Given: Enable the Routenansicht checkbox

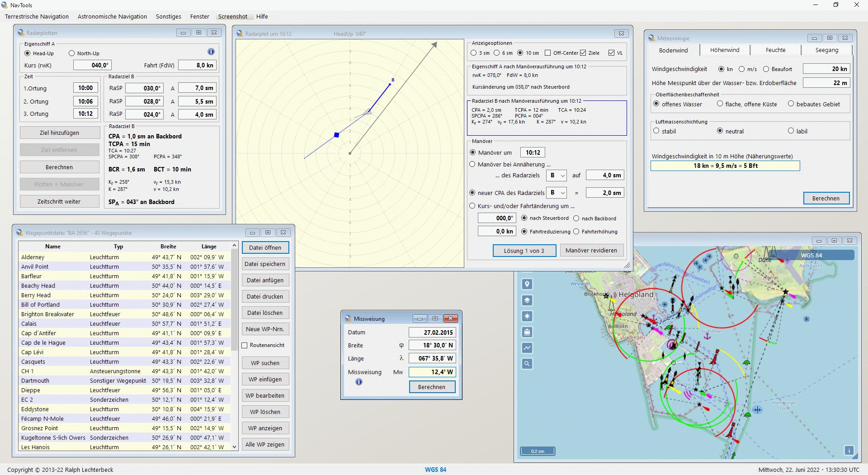Looking at the screenshot, I should pyautogui.click(x=245, y=345).
